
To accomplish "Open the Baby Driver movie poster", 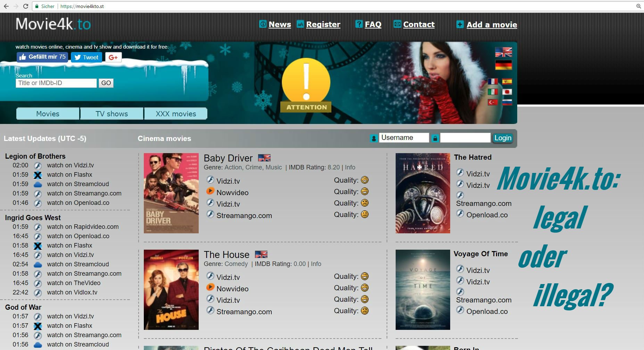I will [x=171, y=193].
